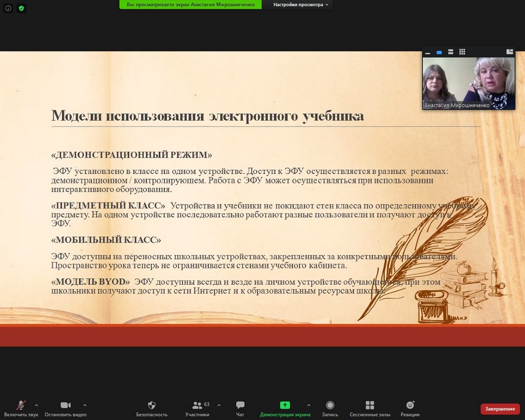The height and width of the screenshot is (420, 525).
Task: Expand the arrow next to Участники
Action: [x=219, y=405]
